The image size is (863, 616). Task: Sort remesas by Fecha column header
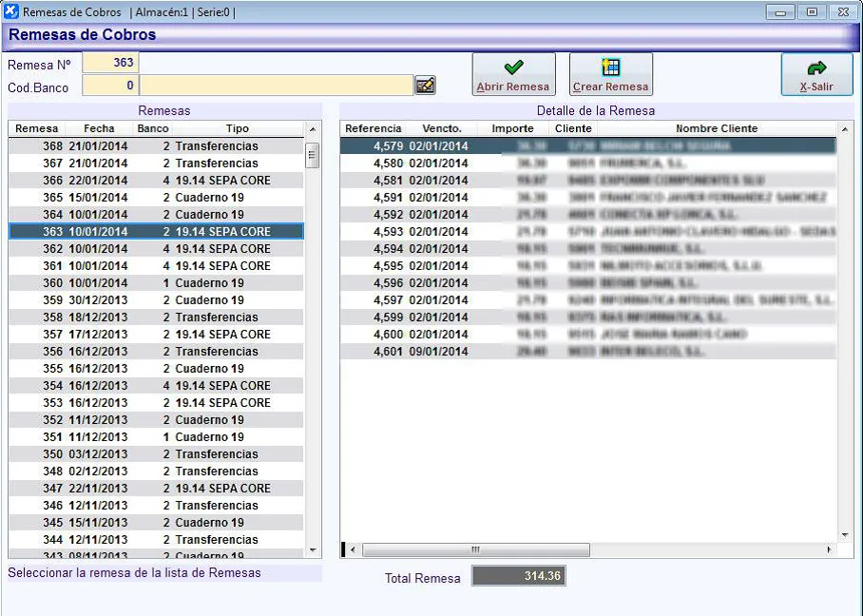pos(99,128)
